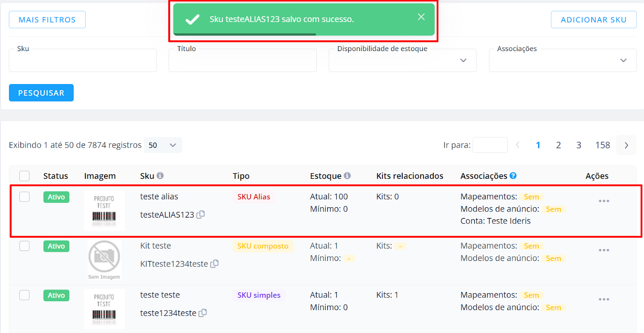This screenshot has width=644, height=333.
Task: Go to page 1
Action: coord(538,145)
